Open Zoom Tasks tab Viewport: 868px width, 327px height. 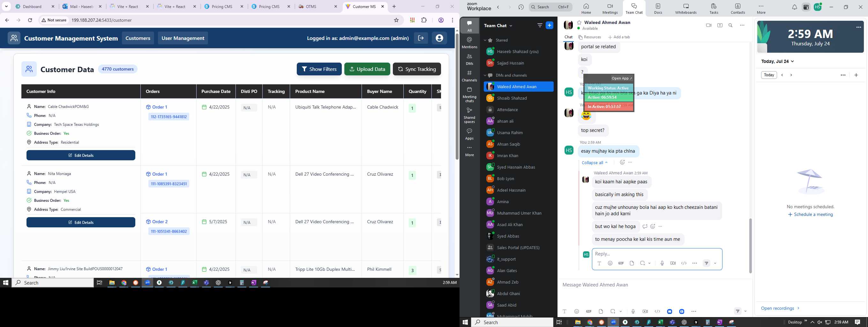click(714, 8)
